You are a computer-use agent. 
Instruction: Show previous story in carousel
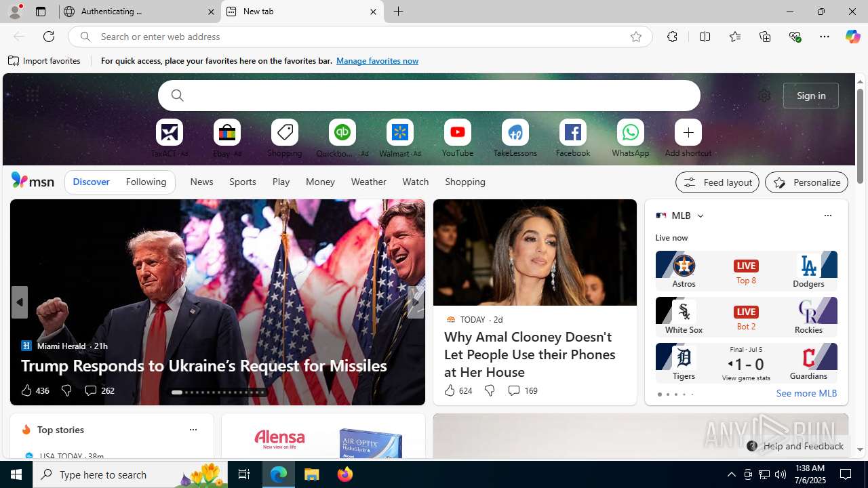(19, 302)
